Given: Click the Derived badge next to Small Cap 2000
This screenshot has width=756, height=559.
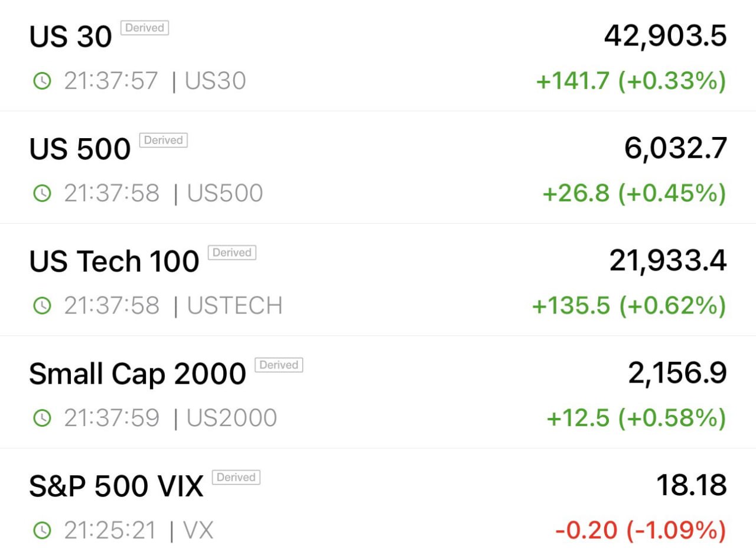Looking at the screenshot, I should 279,365.
